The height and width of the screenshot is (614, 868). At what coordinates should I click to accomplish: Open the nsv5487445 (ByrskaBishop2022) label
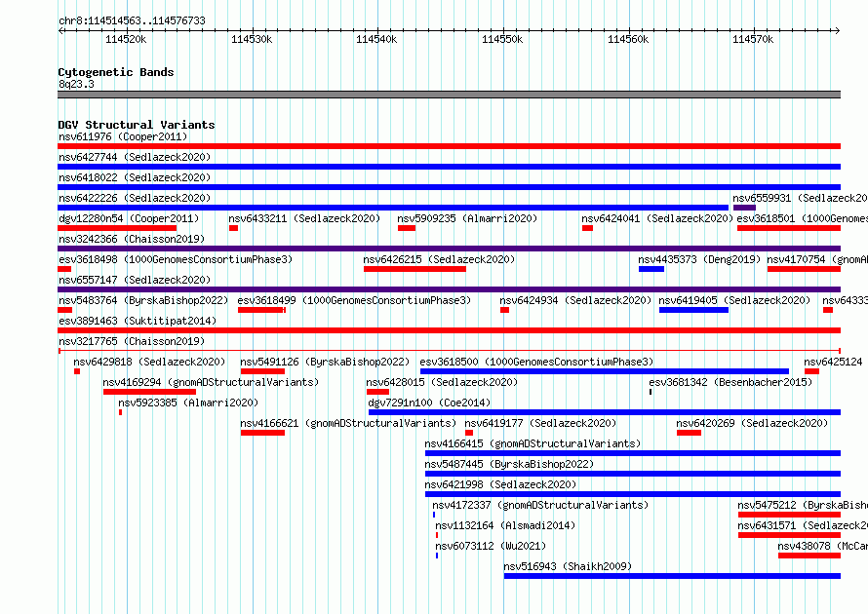coord(509,464)
